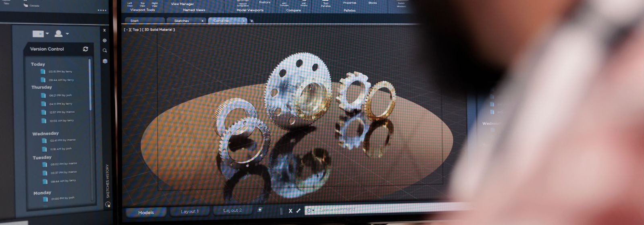
Task: Click the search magnifier in side strip
Action: [105, 51]
